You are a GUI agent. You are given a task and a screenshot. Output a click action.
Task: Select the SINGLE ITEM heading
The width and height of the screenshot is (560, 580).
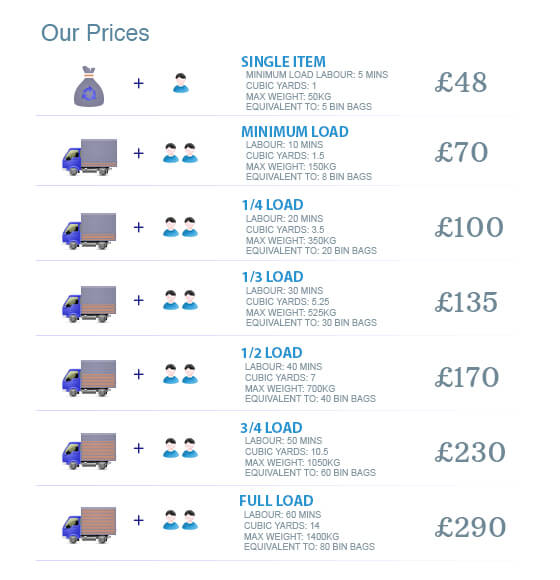[283, 62]
